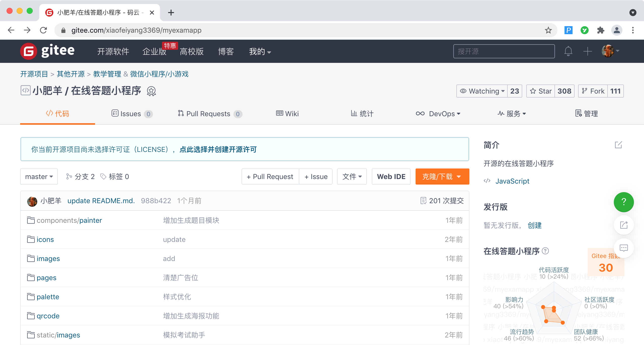
Task: Open the Wiki tab
Action: tap(287, 114)
